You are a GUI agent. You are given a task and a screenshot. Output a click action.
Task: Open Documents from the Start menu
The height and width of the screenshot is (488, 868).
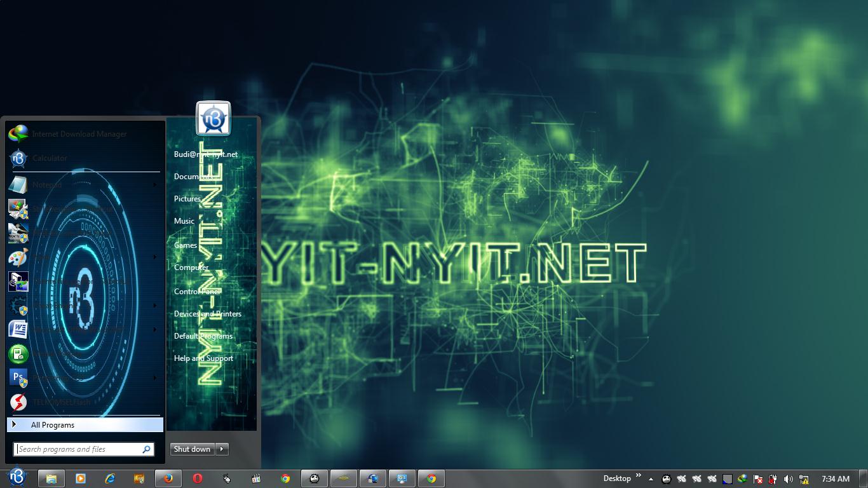pos(193,177)
